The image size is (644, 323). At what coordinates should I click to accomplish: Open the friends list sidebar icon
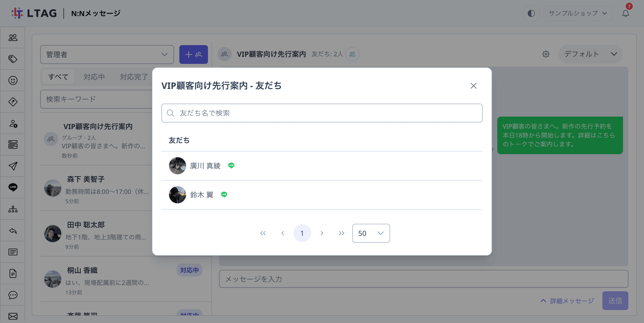click(13, 38)
